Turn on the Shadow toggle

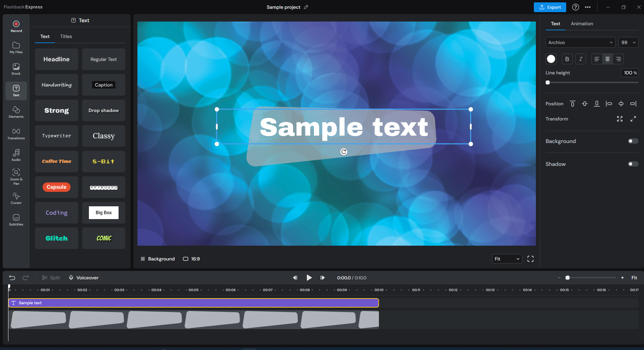[633, 164]
